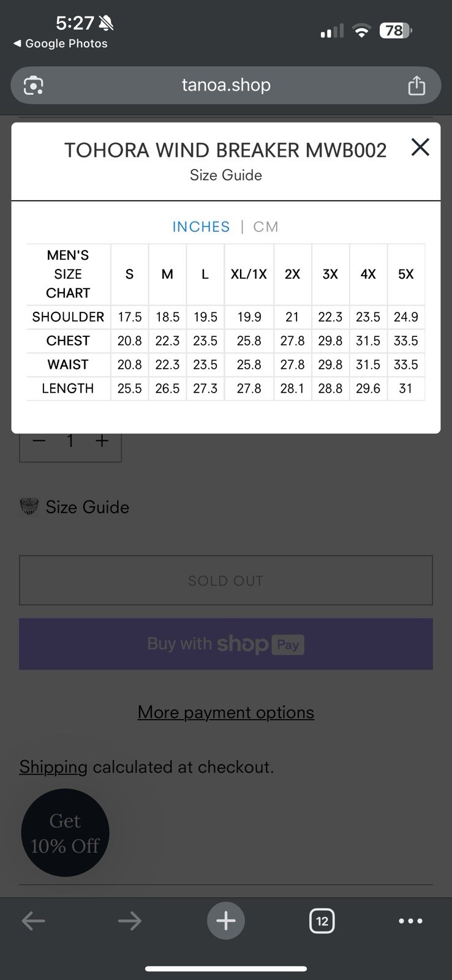Tap the browser forward arrow

129,921
